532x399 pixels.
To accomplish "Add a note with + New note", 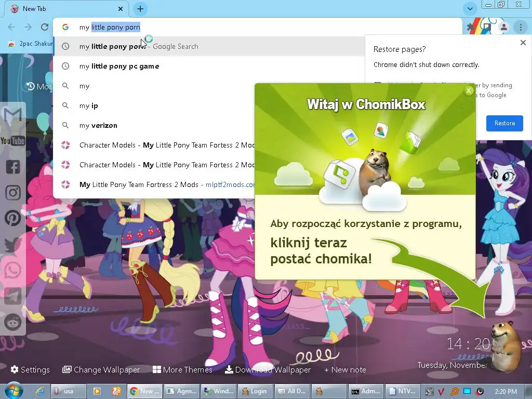I will tap(345, 369).
